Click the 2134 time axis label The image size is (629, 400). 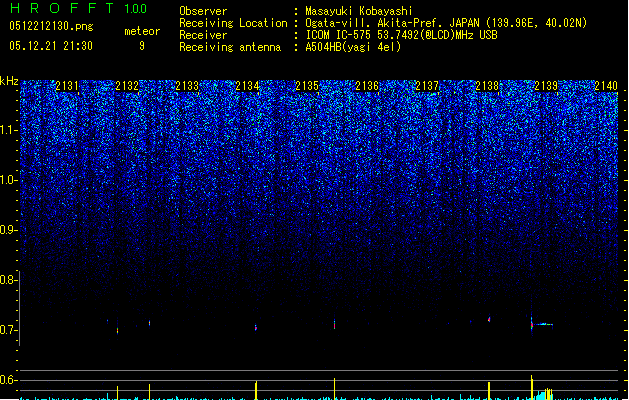point(247,86)
